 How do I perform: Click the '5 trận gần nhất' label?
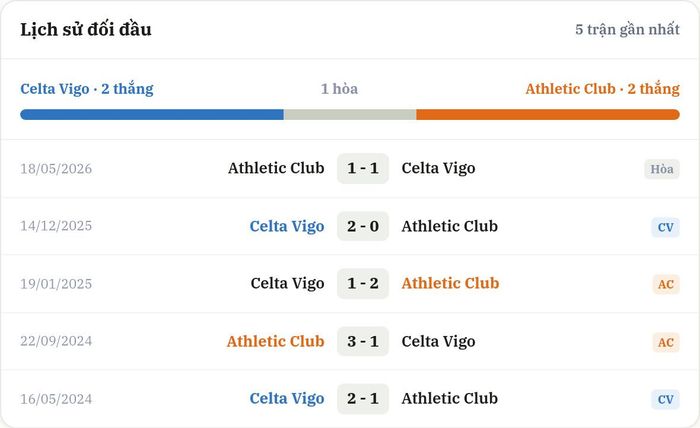[x=627, y=29]
